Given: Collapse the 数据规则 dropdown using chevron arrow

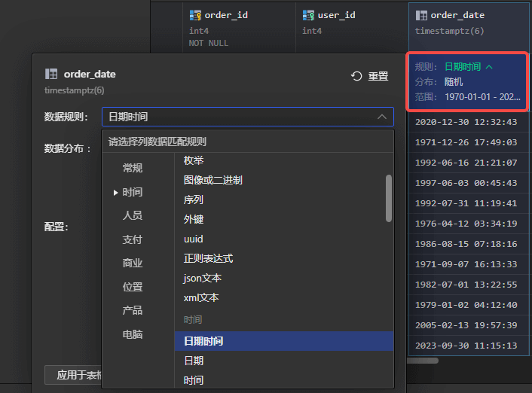Looking at the screenshot, I should pos(382,117).
